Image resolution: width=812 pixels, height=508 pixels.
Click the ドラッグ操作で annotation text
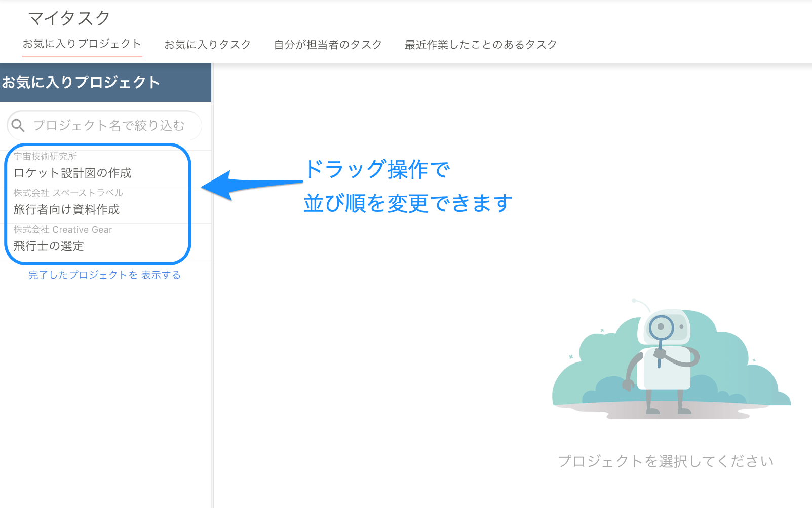coord(378,171)
